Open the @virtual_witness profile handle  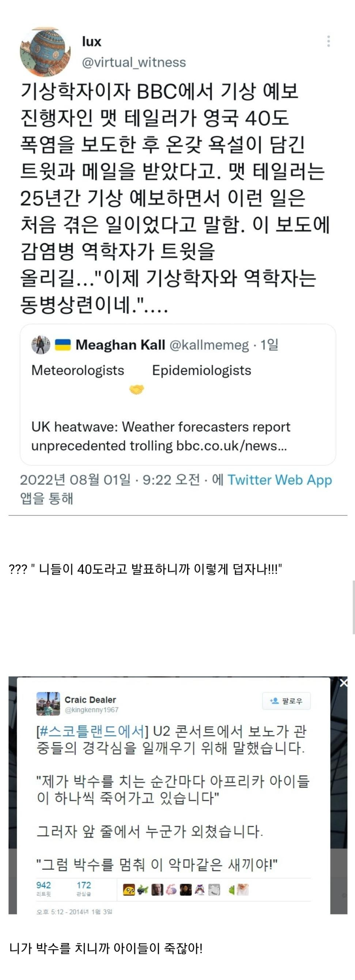(x=134, y=62)
